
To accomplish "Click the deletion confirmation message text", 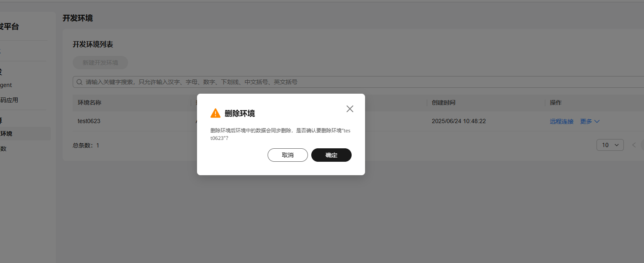I will point(280,134).
